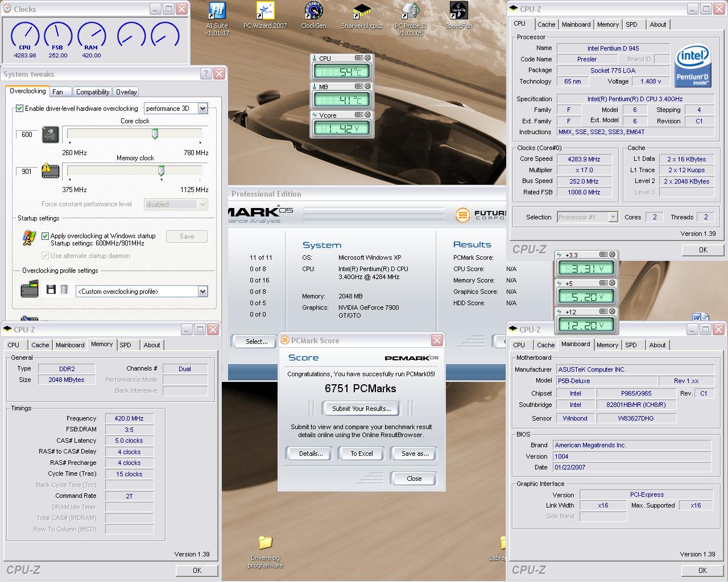Click the Windows startup flag icon
728x582 pixels.
pos(28,238)
